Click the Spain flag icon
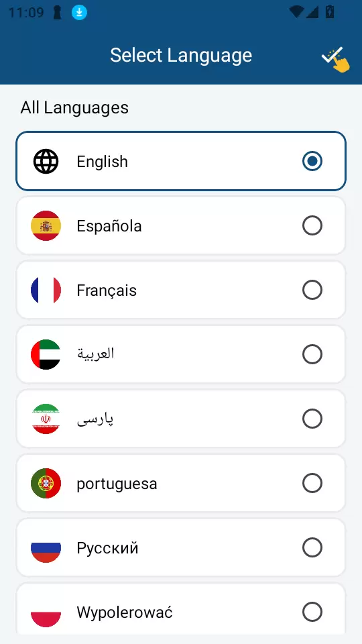The image size is (362, 644). [x=46, y=226]
